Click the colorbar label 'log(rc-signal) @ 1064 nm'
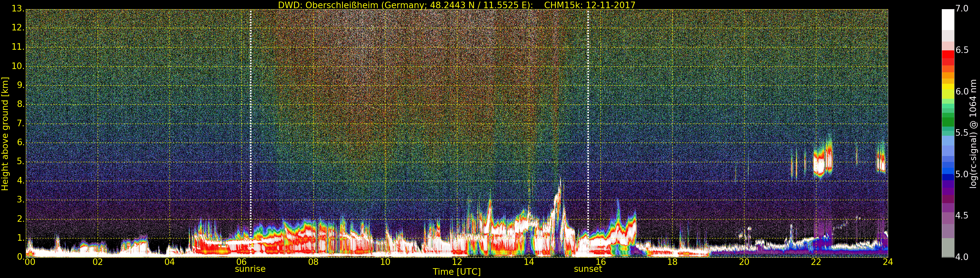980x278 pixels. click(x=973, y=134)
